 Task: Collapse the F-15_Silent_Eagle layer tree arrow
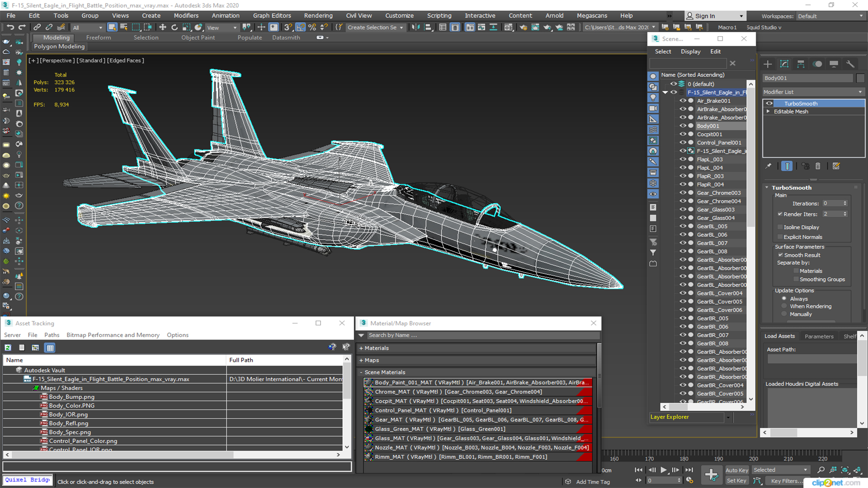click(665, 92)
